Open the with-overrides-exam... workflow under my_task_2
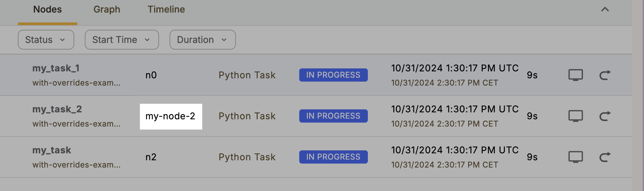 pos(76,124)
